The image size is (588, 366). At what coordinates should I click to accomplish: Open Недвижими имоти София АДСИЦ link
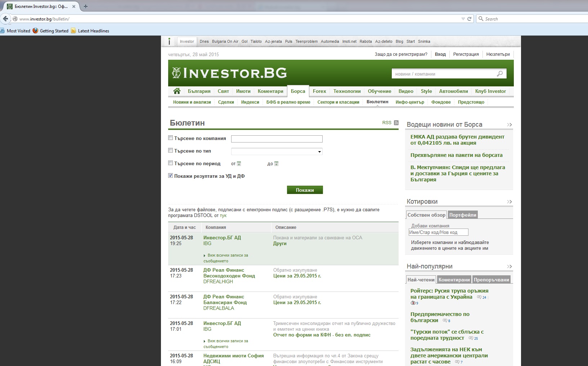tap(233, 358)
